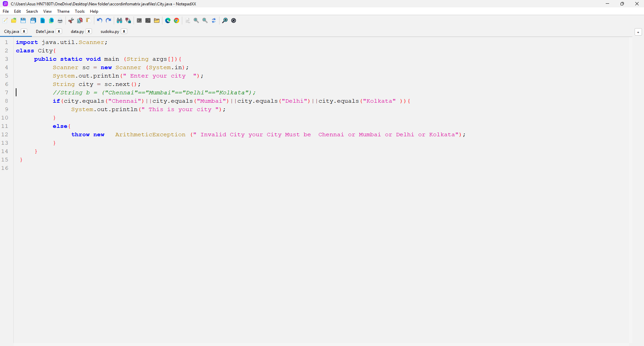Open file in Google Chrome
Screen dimensions: 644x346
coord(177,20)
